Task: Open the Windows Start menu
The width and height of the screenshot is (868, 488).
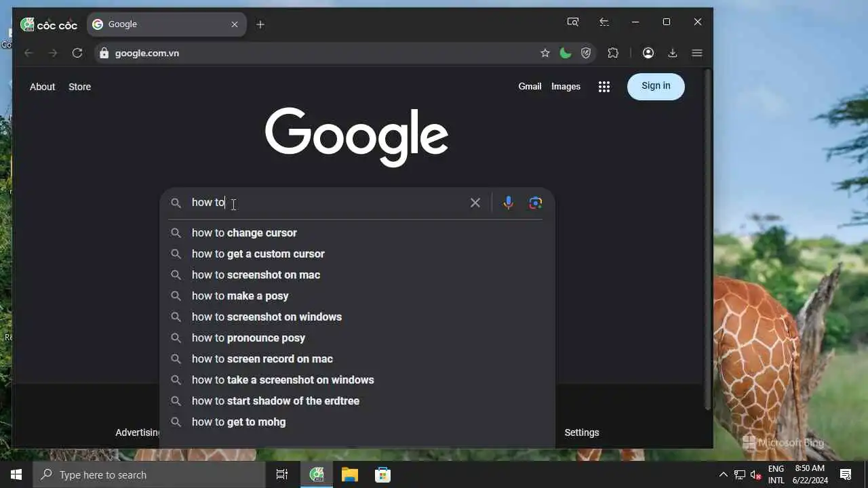Action: (16, 474)
